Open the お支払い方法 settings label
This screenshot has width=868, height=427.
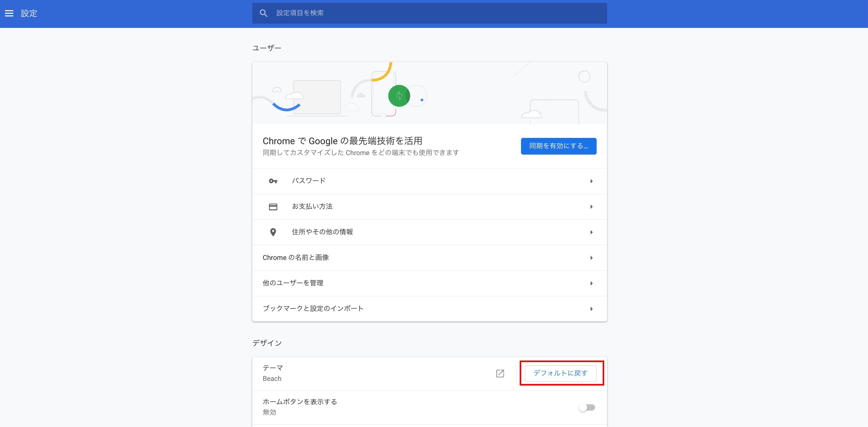pyautogui.click(x=312, y=206)
